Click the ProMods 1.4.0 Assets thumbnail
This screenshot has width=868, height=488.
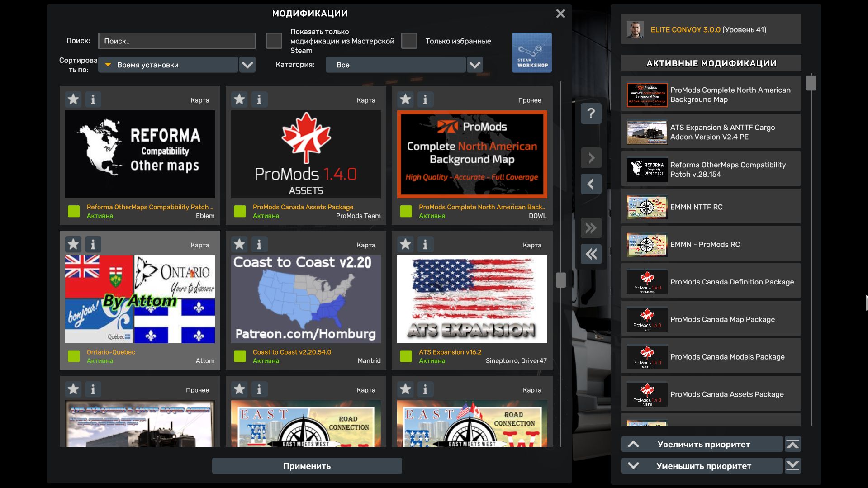click(306, 154)
